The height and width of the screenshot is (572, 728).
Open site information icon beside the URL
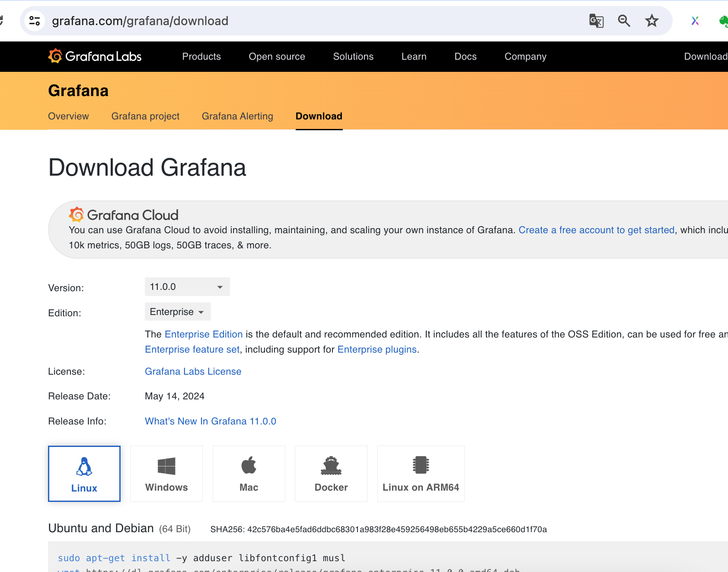coord(35,21)
